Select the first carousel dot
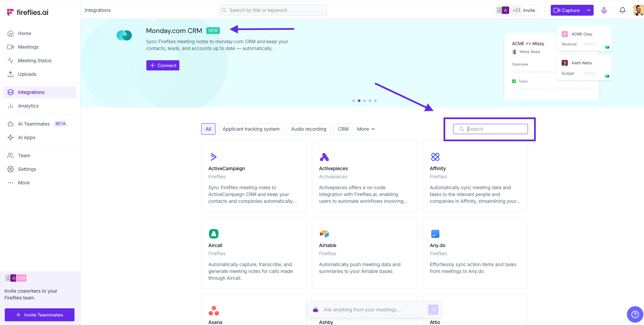This screenshot has height=325, width=644. [354, 101]
